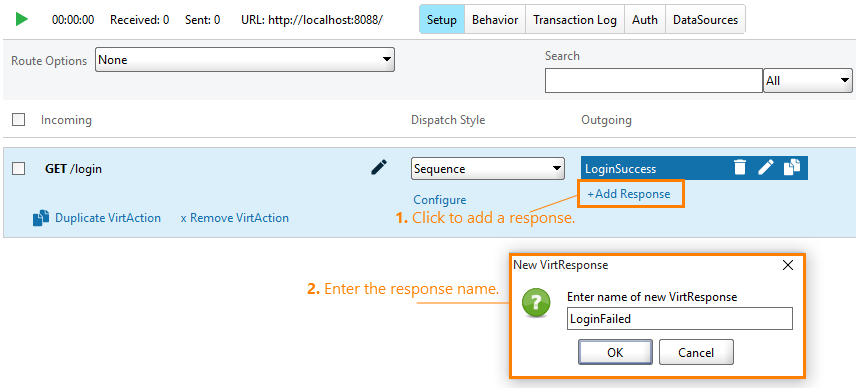
Task: Go to the DataSources tab
Action: 705,20
